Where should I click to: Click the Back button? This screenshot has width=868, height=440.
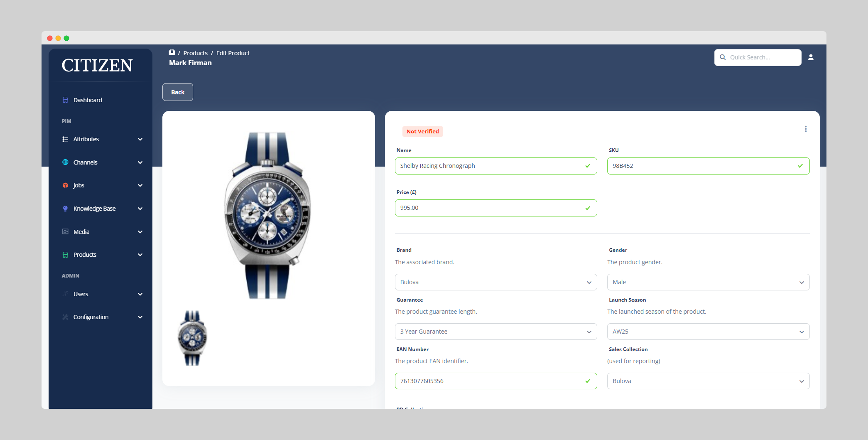pos(178,92)
